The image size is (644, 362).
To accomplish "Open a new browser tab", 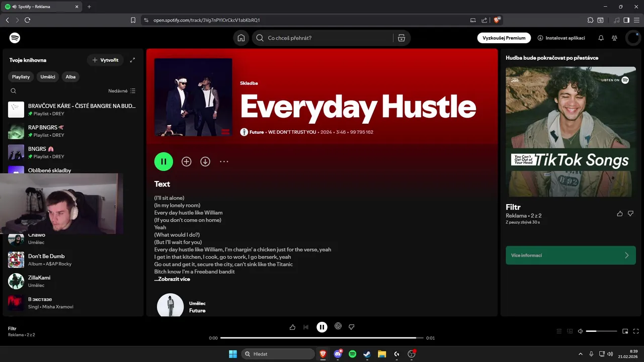I will [x=89, y=7].
